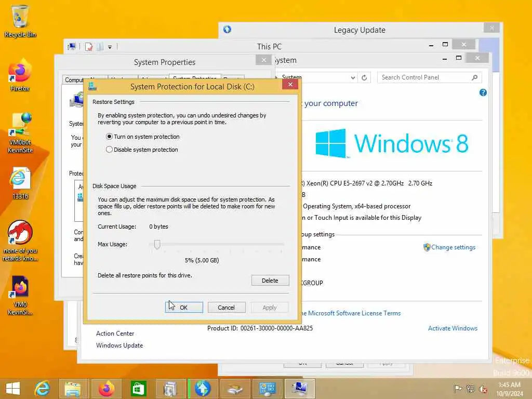Click the System Protection dialog title icon

coord(92,87)
